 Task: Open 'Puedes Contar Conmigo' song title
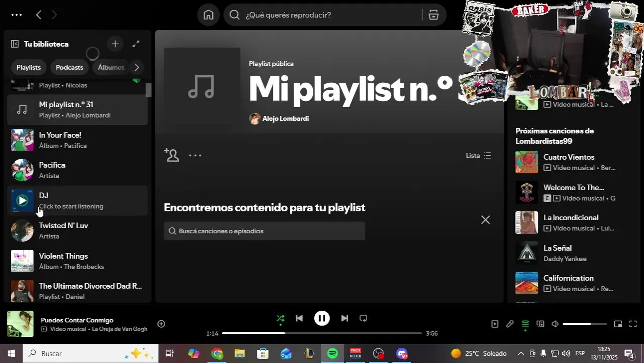77,320
